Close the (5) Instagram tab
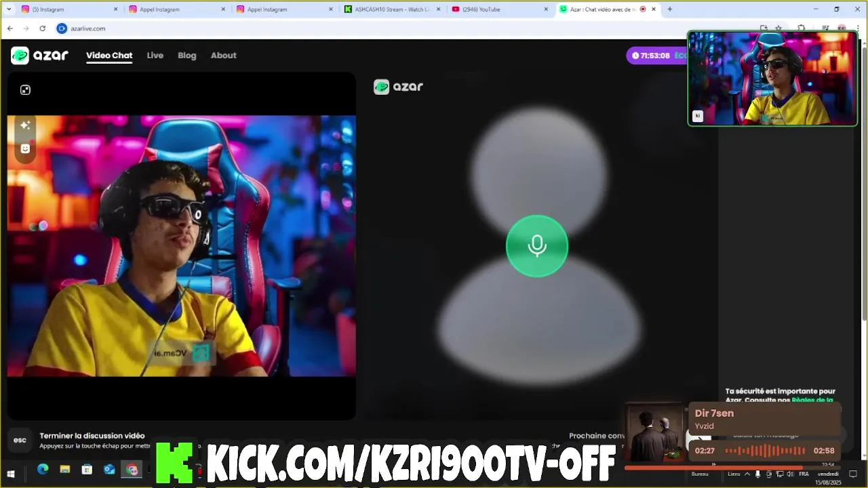The height and width of the screenshot is (488, 868). 115,9
